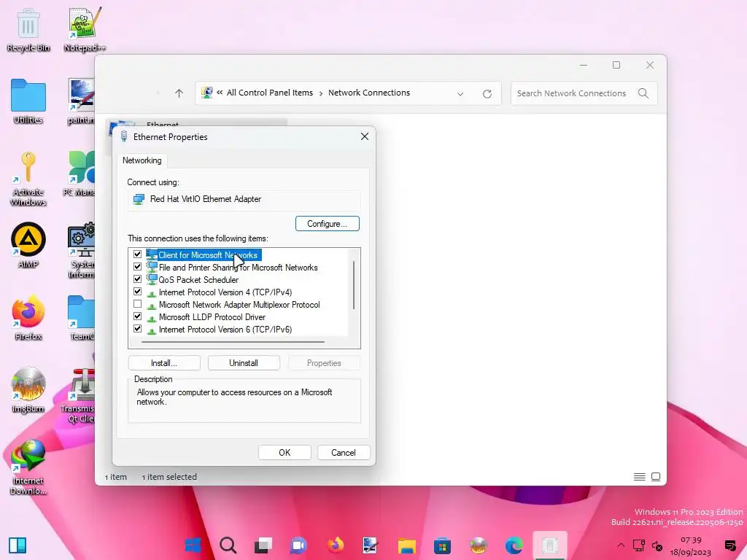The width and height of the screenshot is (747, 560).
Task: Click the network tray icon
Action: tap(638, 545)
